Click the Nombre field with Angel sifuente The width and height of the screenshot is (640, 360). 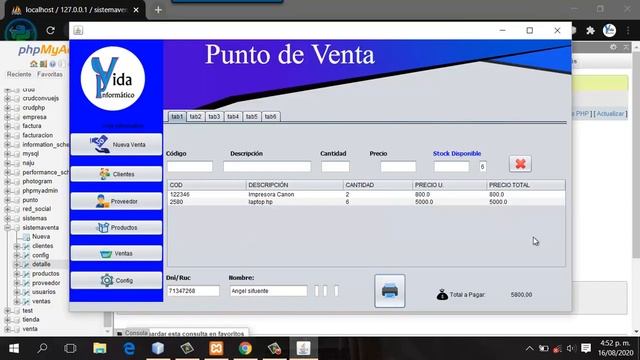pos(268,291)
